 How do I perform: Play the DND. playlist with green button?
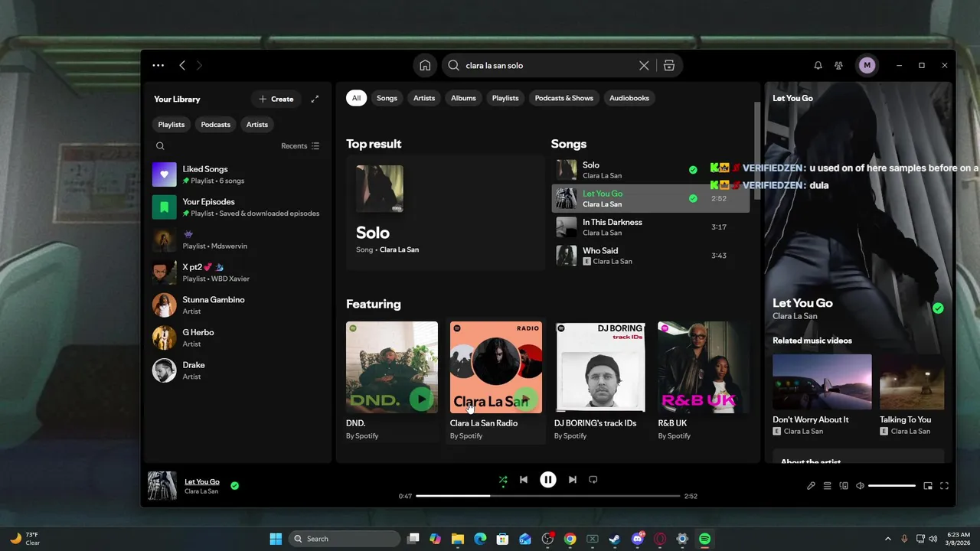(421, 399)
